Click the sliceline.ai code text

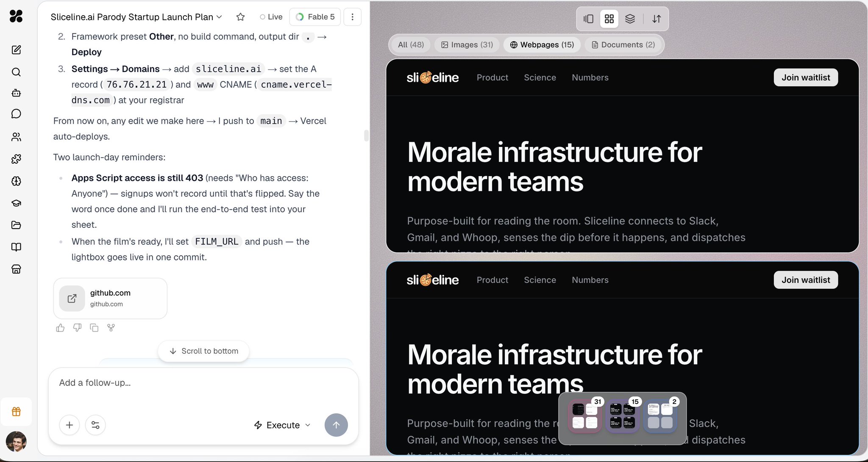228,69
